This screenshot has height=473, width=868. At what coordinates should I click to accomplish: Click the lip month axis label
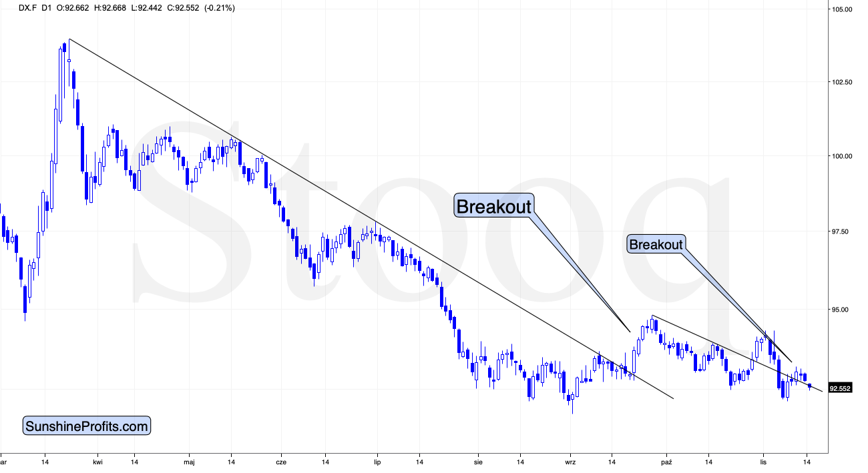377,461
